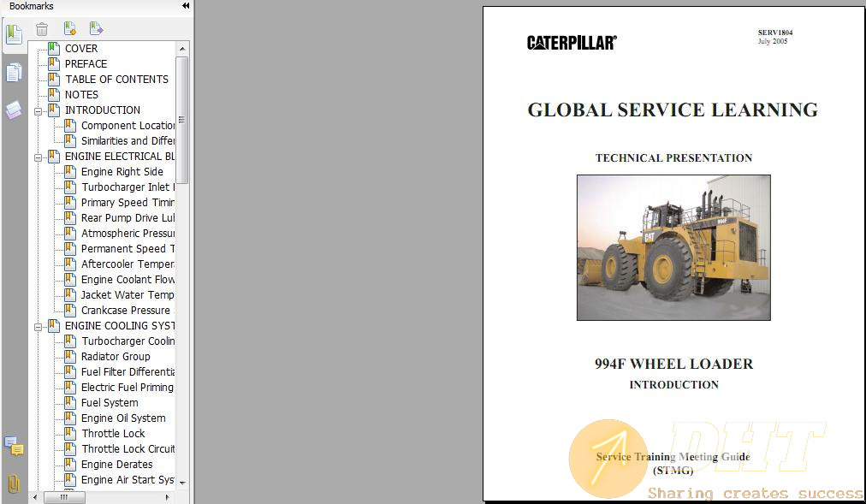The image size is (866, 504).
Task: Click the bookmarks horizontal scrollbar left arrow
Action: [x=35, y=497]
